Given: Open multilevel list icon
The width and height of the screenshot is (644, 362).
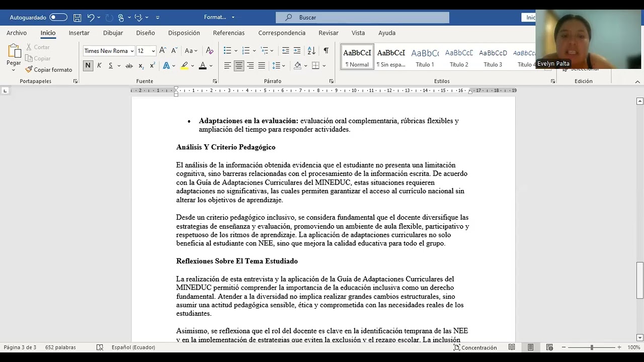Looking at the screenshot, I should (x=265, y=51).
